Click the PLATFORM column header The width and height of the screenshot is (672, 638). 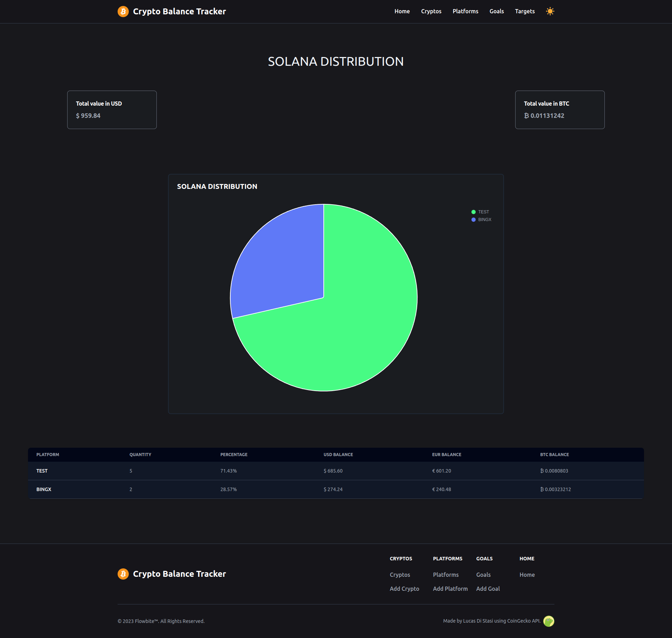coord(48,455)
